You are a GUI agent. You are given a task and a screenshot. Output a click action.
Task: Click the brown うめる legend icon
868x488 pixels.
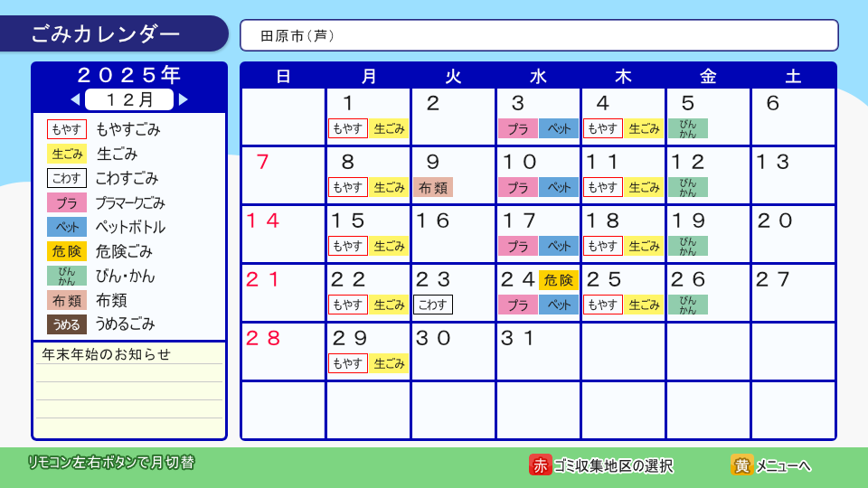[x=67, y=324]
